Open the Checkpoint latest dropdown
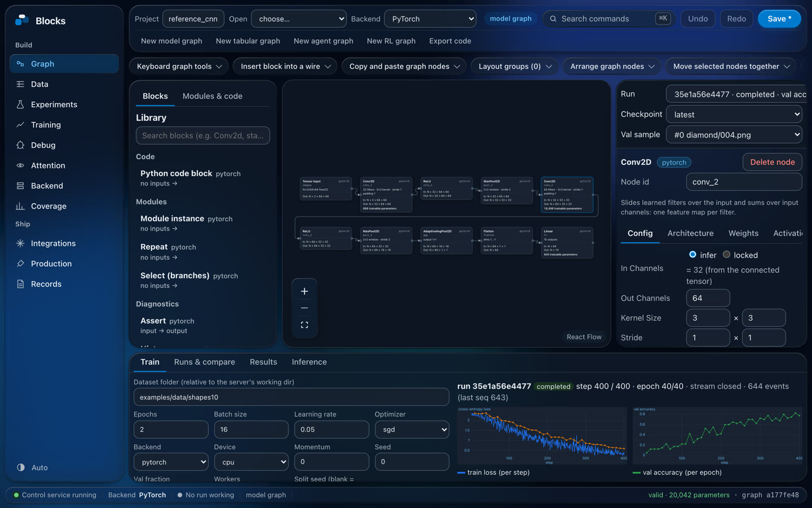The width and height of the screenshot is (812, 508). [734, 114]
